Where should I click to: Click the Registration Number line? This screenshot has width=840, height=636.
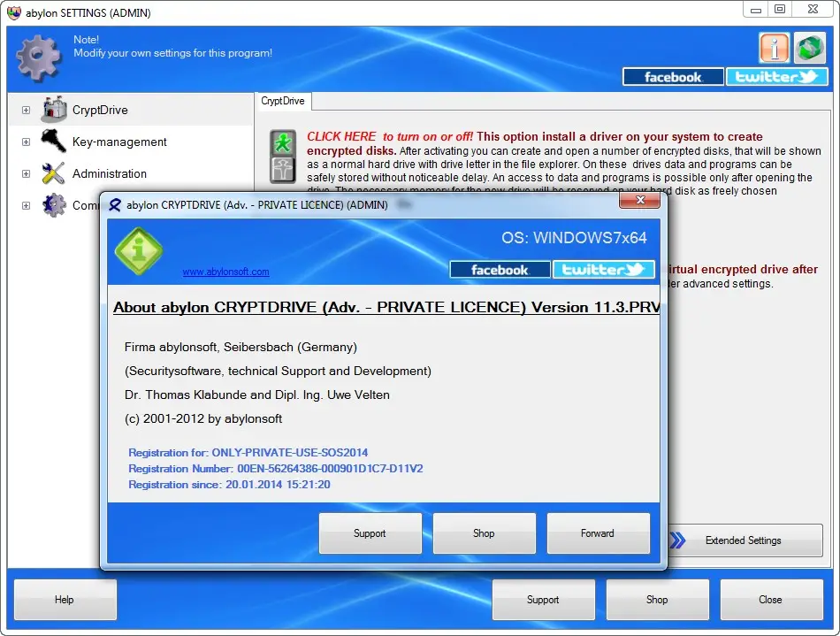click(x=275, y=468)
